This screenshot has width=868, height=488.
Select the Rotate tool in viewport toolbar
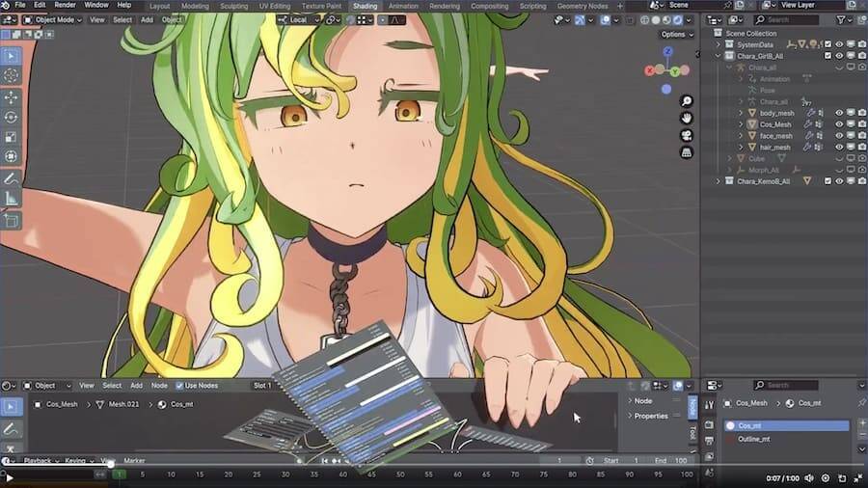12,117
